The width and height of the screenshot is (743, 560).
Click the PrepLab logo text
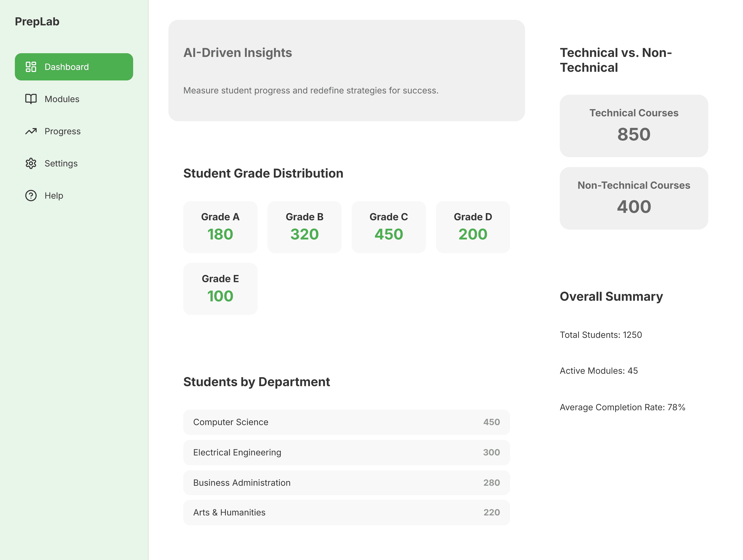click(x=37, y=21)
